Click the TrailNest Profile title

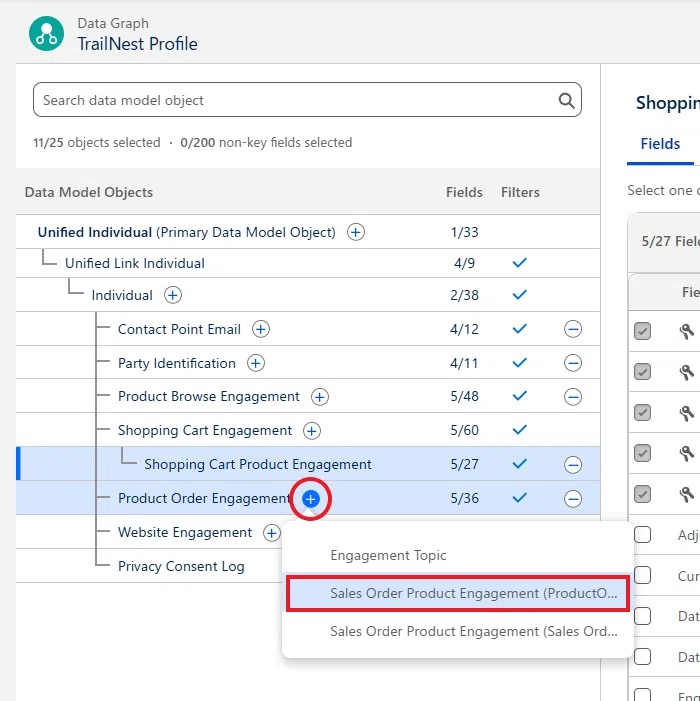[x=138, y=44]
